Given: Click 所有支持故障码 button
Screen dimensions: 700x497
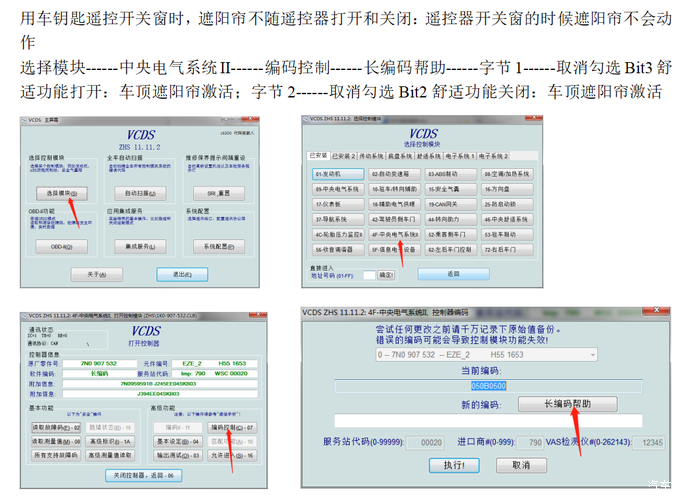Looking at the screenshot, I should pos(56,455).
